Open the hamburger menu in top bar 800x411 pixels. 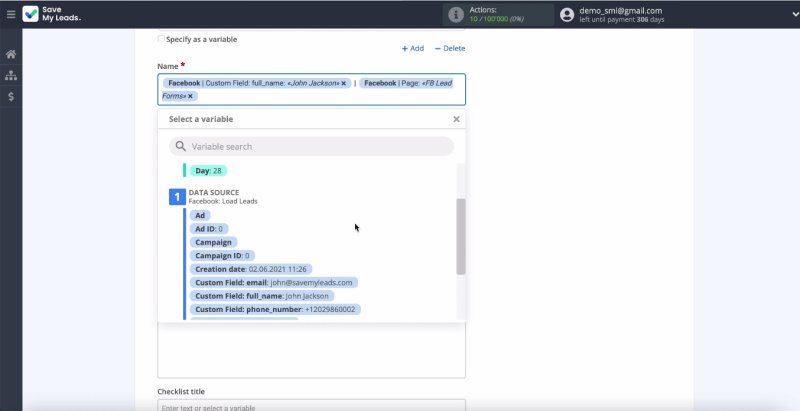click(11, 14)
